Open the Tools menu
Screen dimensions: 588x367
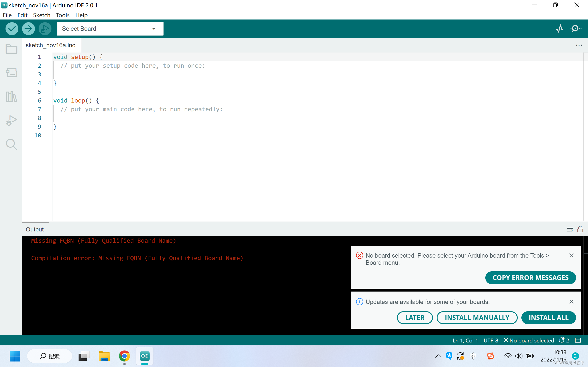click(x=63, y=15)
